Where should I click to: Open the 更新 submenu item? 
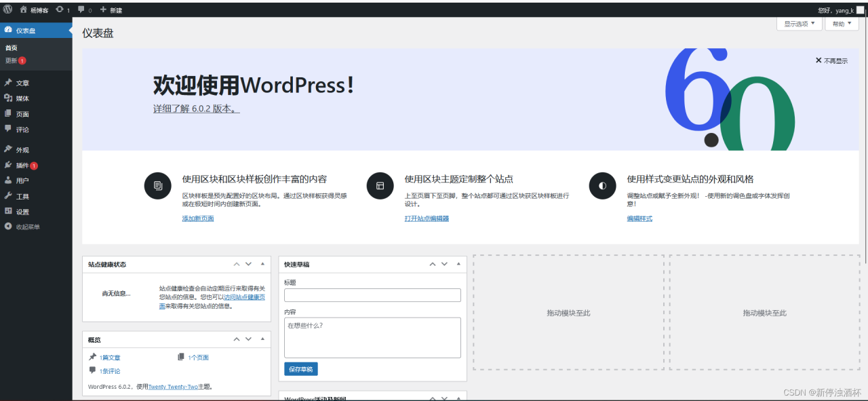(12, 60)
